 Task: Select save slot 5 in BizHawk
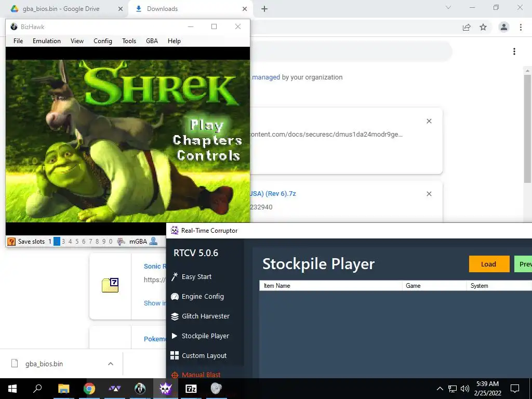[x=77, y=242]
